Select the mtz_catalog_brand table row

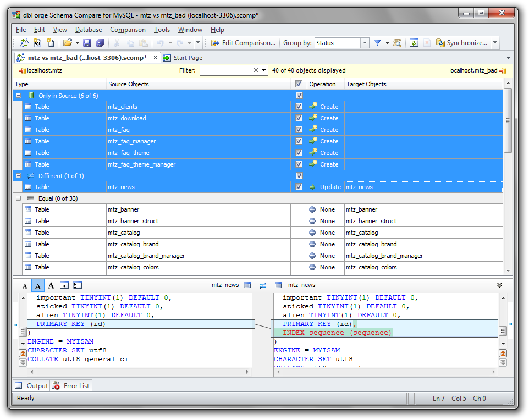coord(262,244)
